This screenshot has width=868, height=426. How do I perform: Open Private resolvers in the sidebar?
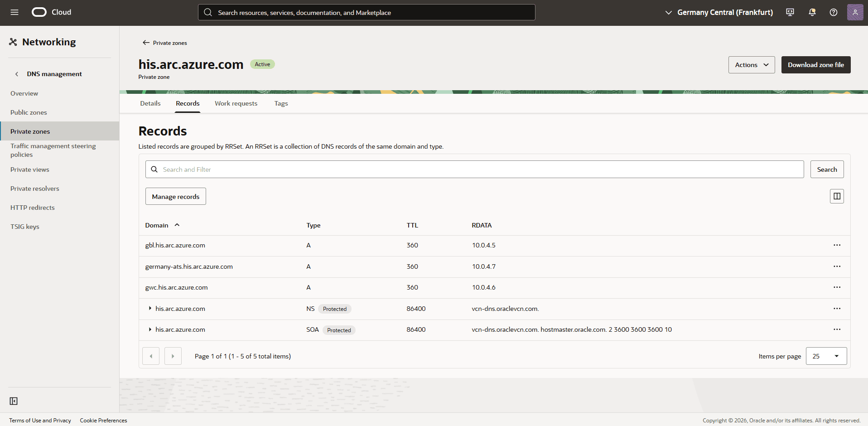[x=35, y=189]
